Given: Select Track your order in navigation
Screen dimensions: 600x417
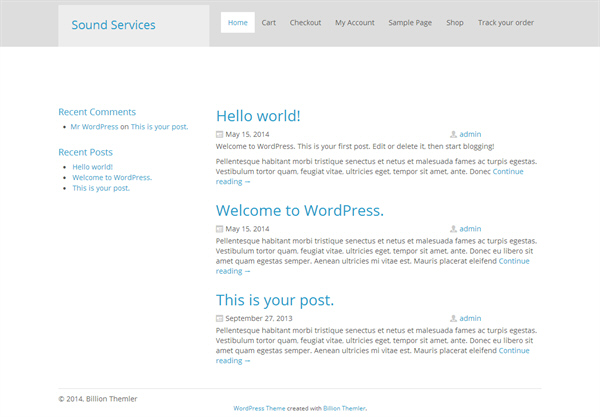Looking at the screenshot, I should point(506,23).
